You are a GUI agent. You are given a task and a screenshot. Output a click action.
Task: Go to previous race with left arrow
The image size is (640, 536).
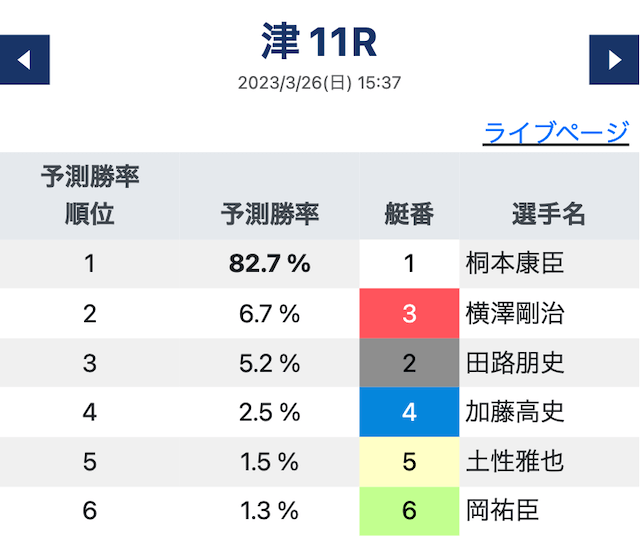[24, 60]
